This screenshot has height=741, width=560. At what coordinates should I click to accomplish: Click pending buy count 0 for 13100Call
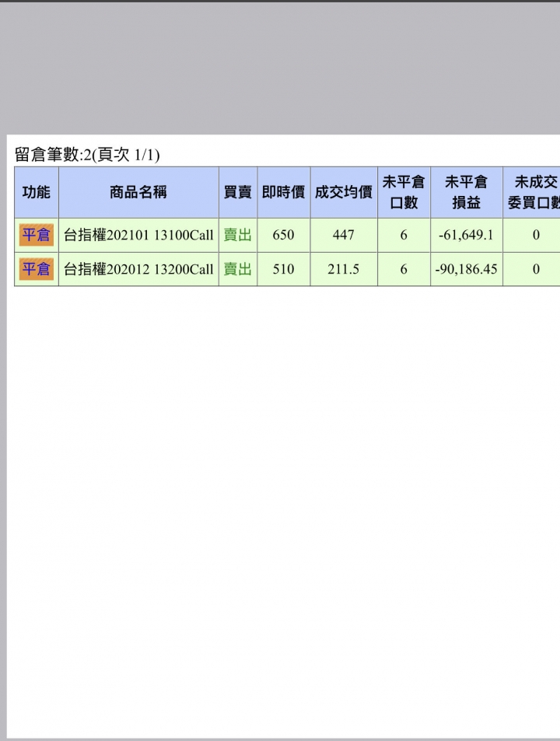click(x=536, y=235)
